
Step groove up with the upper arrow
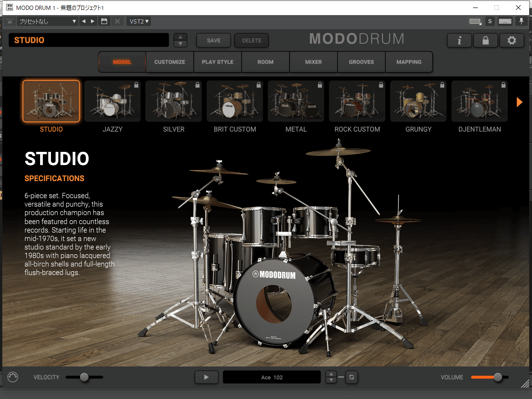[x=331, y=374]
